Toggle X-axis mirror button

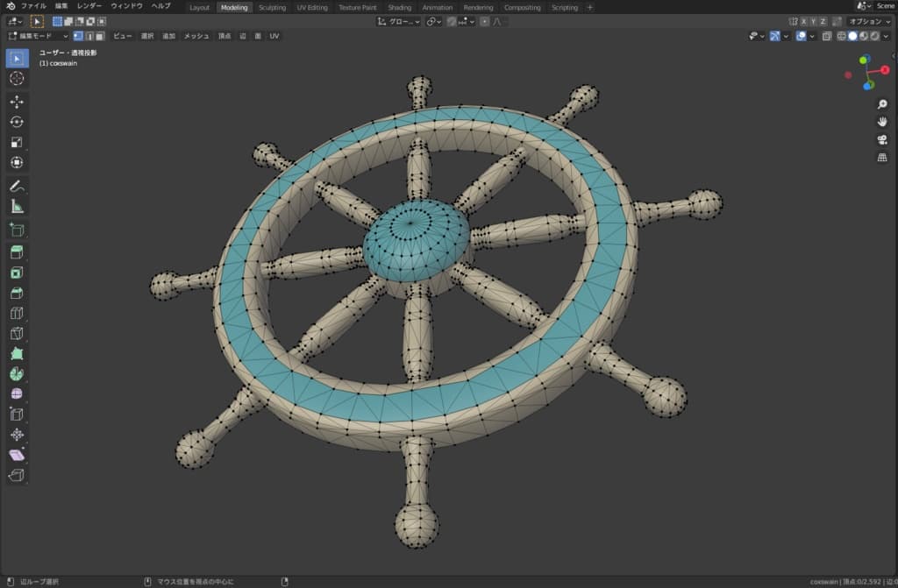(804, 21)
